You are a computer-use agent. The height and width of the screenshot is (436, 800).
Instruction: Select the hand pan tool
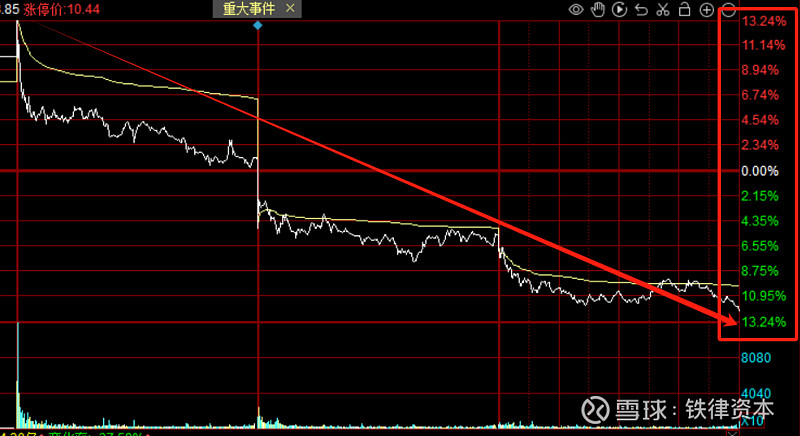click(597, 9)
